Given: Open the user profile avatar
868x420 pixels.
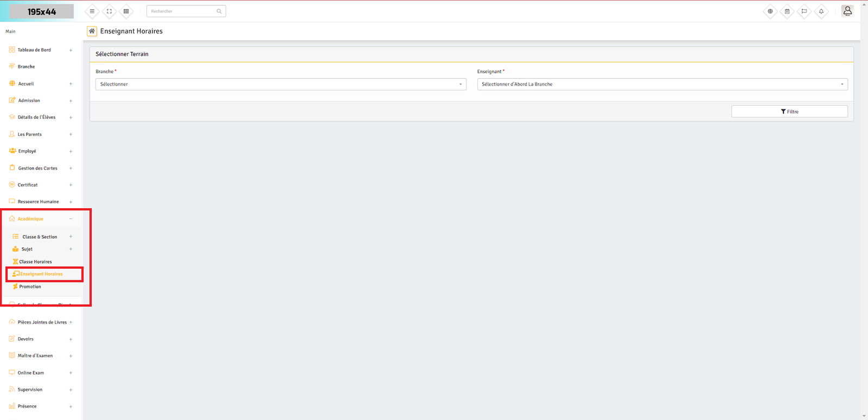Looking at the screenshot, I should click(847, 11).
